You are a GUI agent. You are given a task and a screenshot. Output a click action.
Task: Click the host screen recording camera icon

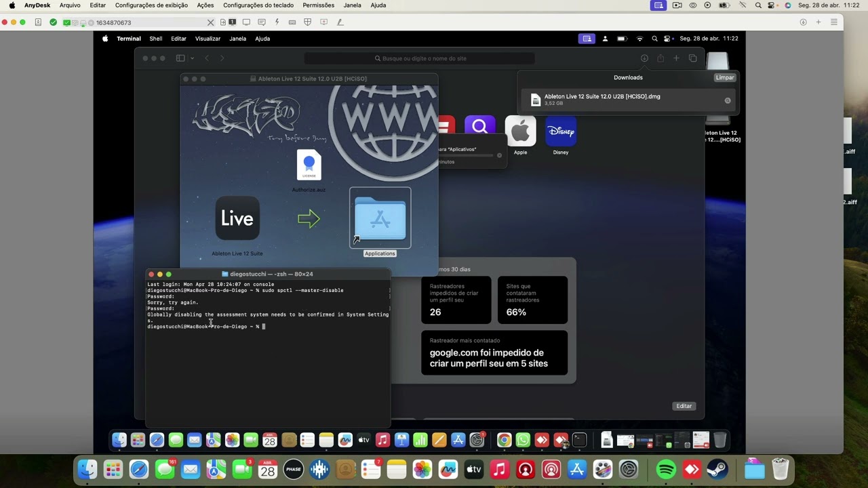pyautogui.click(x=677, y=5)
